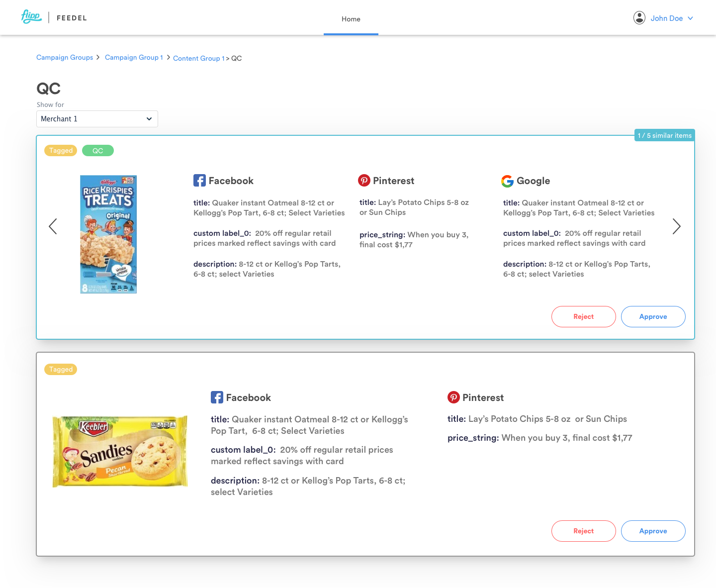Screen dimensions: 716x588
Task: Click the Facebook custom label_0 in Sandies card
Action: tap(302, 455)
